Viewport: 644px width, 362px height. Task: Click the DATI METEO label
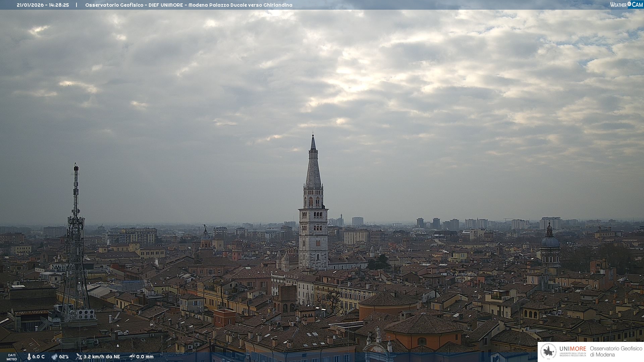coord(12,357)
